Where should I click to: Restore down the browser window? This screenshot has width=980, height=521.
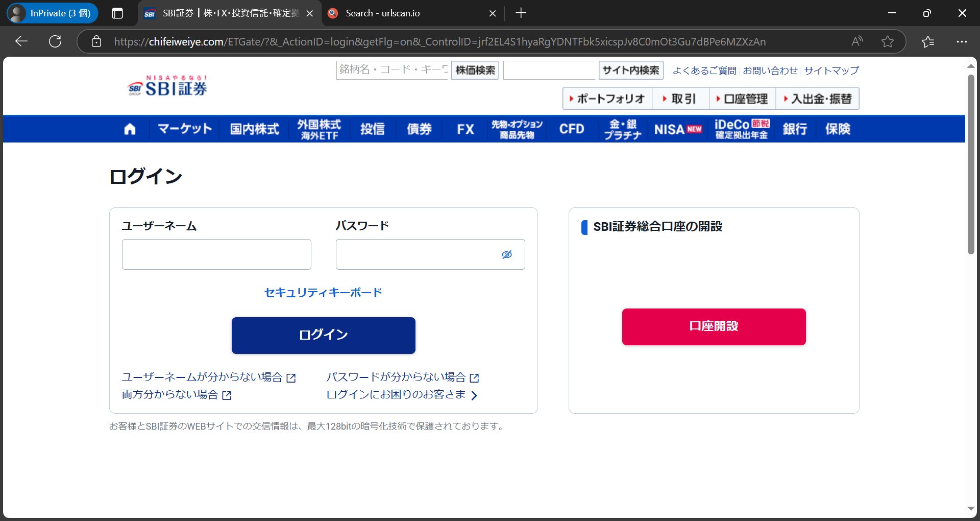pyautogui.click(x=927, y=13)
